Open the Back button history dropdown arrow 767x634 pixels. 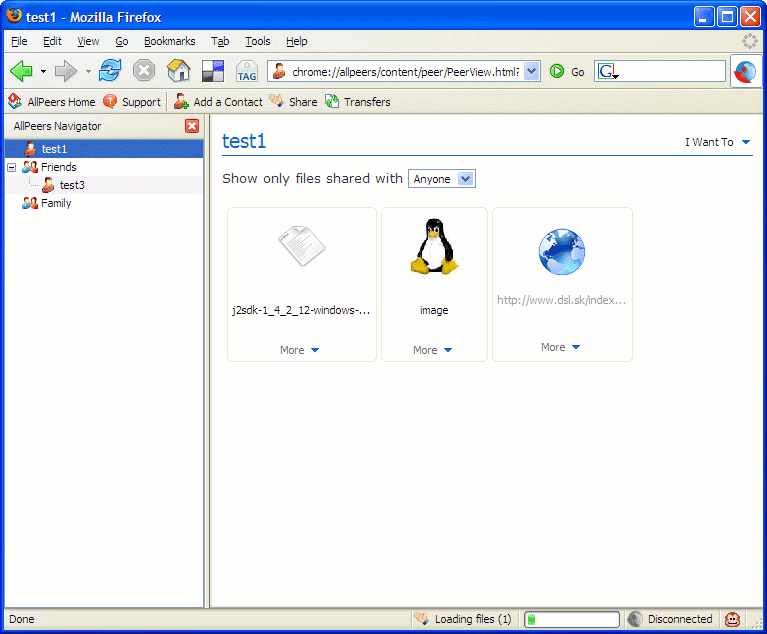coord(43,71)
